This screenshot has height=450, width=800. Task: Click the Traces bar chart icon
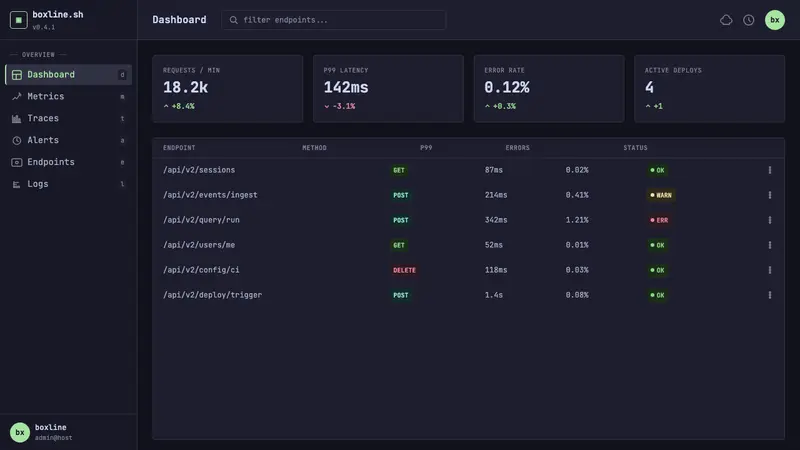(x=17, y=118)
